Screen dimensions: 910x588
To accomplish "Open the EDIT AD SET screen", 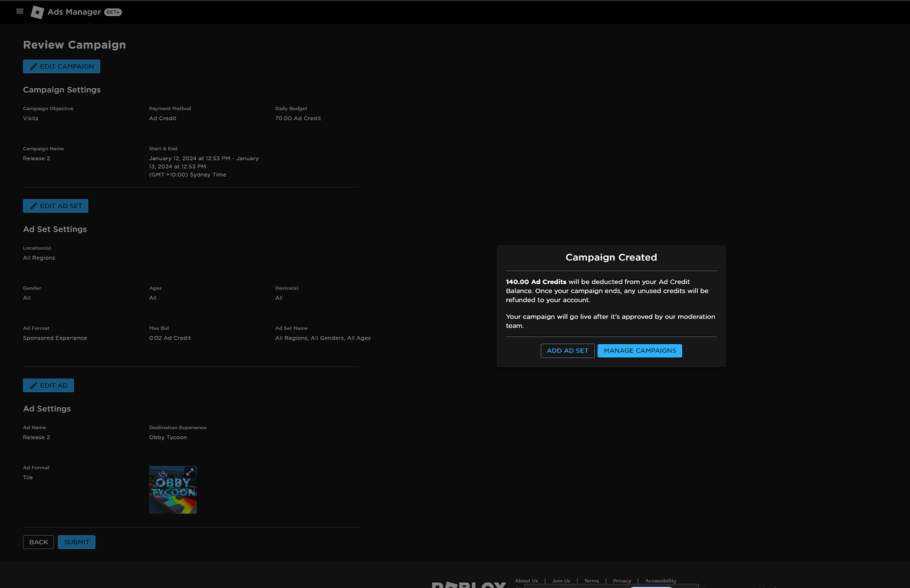I will pos(55,205).
